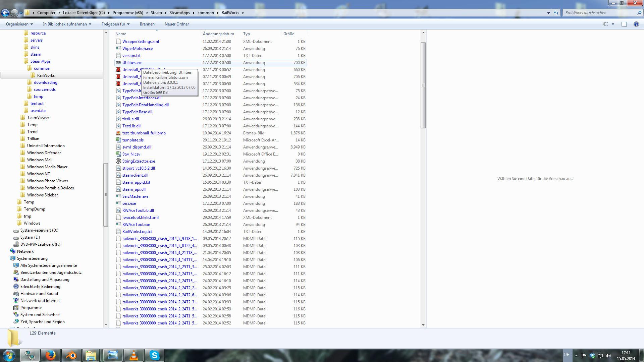Image resolution: width=644 pixels, height=362 pixels.
Task: Launch VLC media player from taskbar
Action: 133,355
